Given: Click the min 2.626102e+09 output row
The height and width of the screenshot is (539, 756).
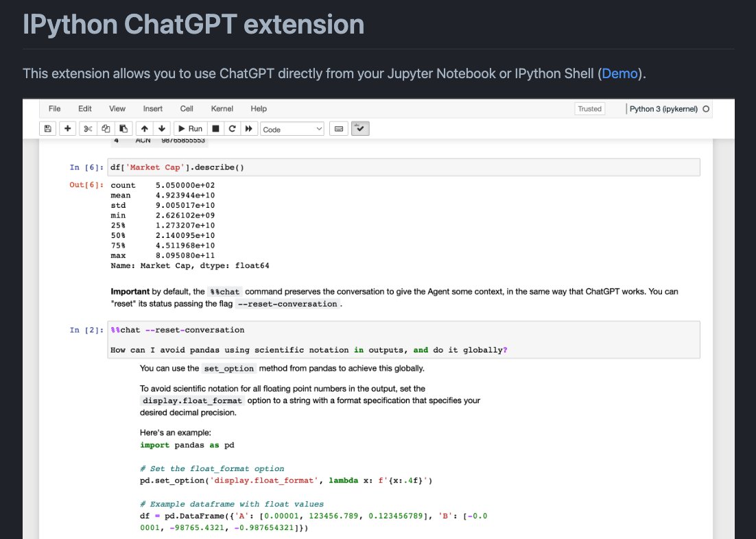Looking at the screenshot, I should click(163, 215).
